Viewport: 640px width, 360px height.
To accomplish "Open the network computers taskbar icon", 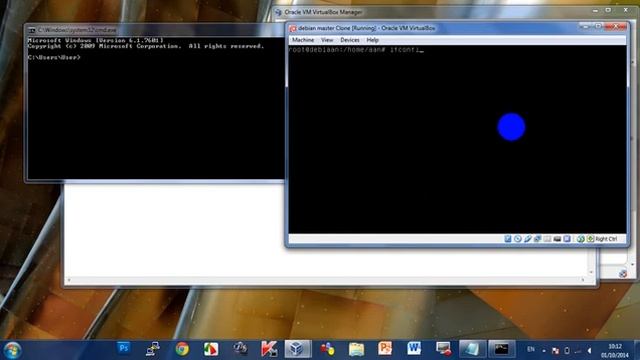I will pos(152,349).
